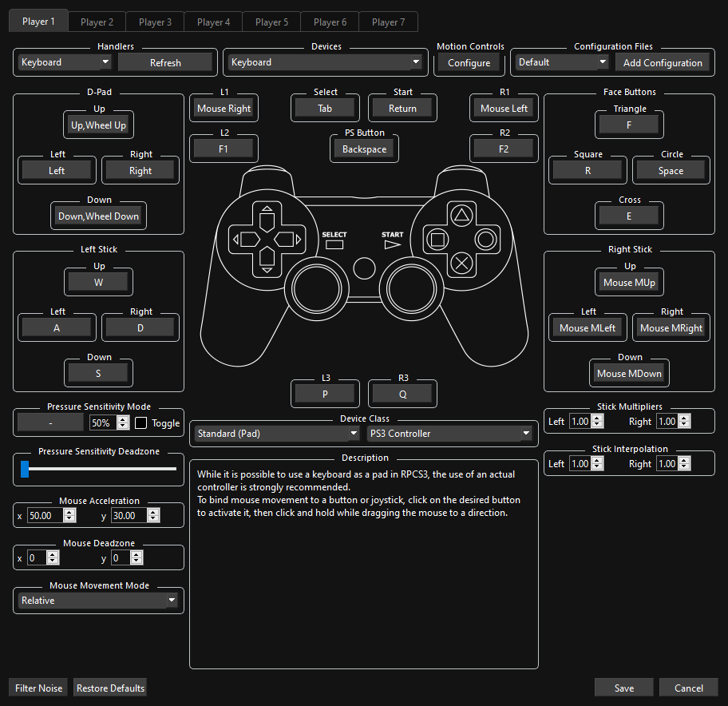Image resolution: width=728 pixels, height=706 pixels.
Task: Increase Mouse Deadzone y with up arrow
Action: click(x=136, y=554)
